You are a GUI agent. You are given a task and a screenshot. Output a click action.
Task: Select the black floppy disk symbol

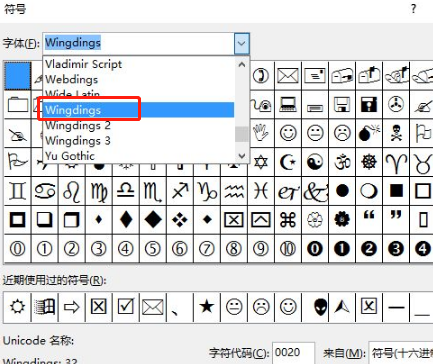point(369,105)
